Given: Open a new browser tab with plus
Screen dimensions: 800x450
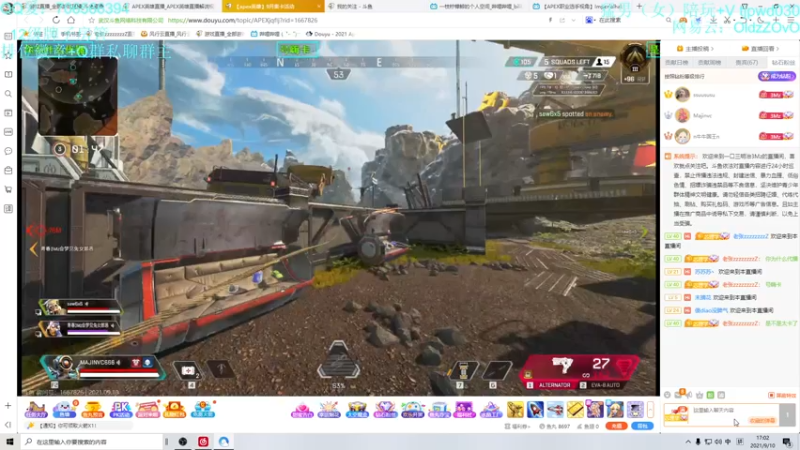Looking at the screenshot, I should pos(639,6).
